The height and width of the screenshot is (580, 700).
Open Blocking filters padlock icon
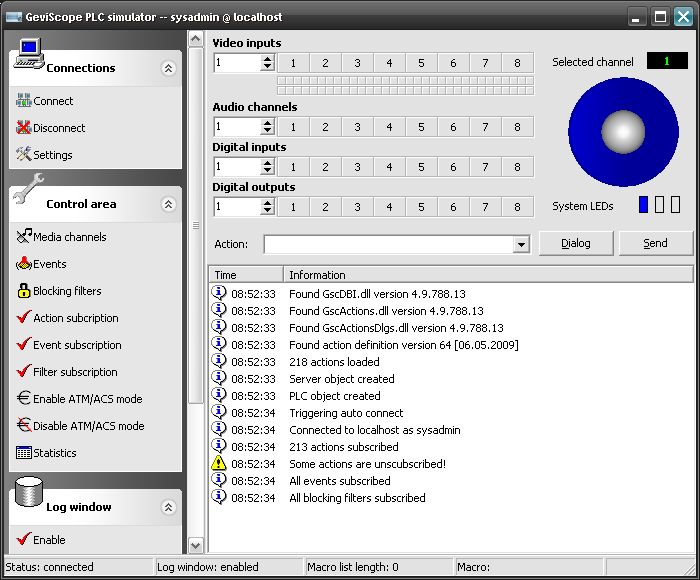tap(24, 291)
